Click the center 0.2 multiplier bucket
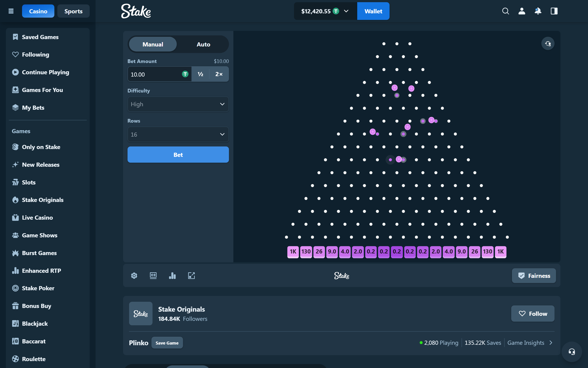This screenshot has width=588, height=368. tap(397, 252)
